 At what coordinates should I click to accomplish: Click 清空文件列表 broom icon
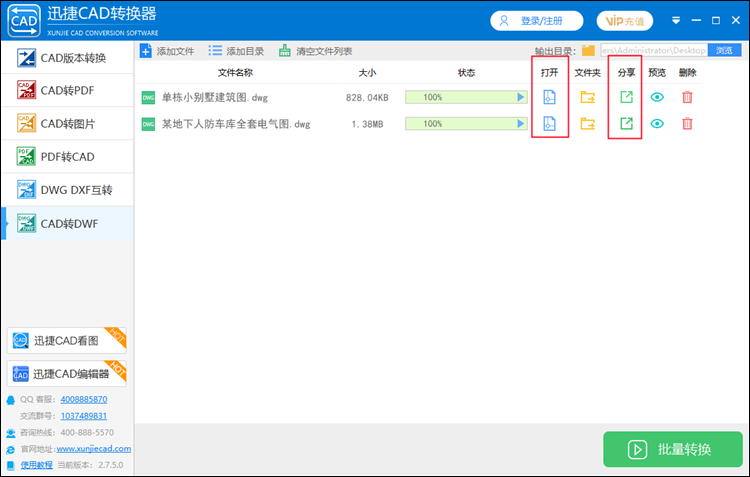pos(285,51)
